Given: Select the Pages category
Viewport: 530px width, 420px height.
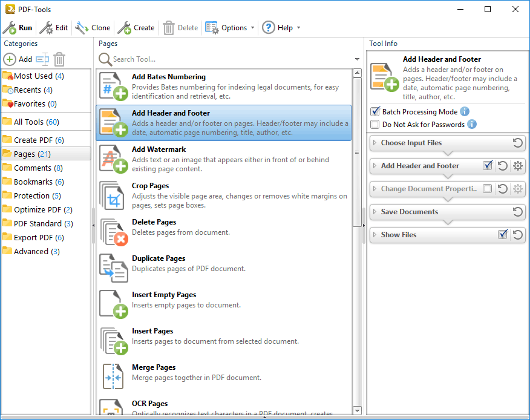Looking at the screenshot, I should click(x=46, y=154).
